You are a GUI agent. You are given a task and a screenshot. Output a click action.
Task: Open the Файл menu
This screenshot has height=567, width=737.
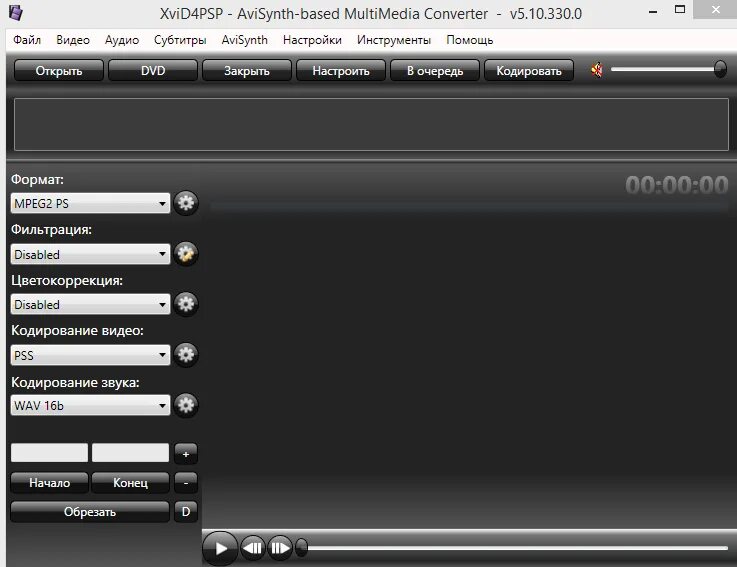click(27, 40)
